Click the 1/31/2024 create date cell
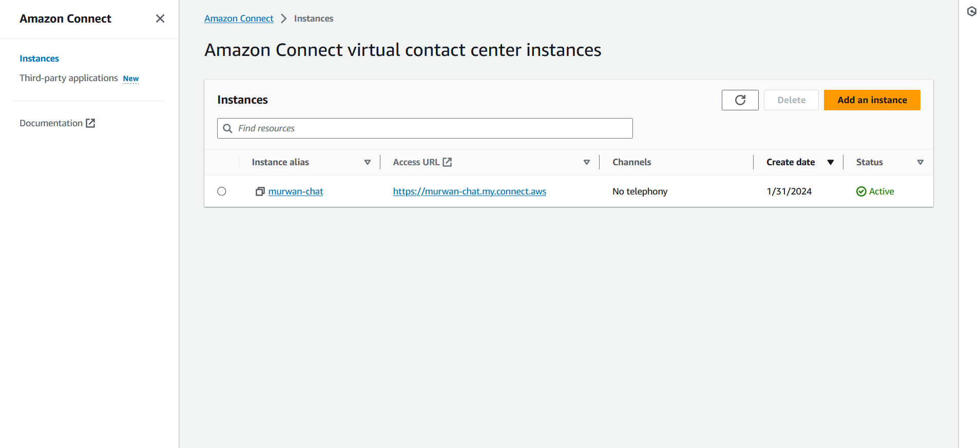The width and height of the screenshot is (980, 448). 789,191
